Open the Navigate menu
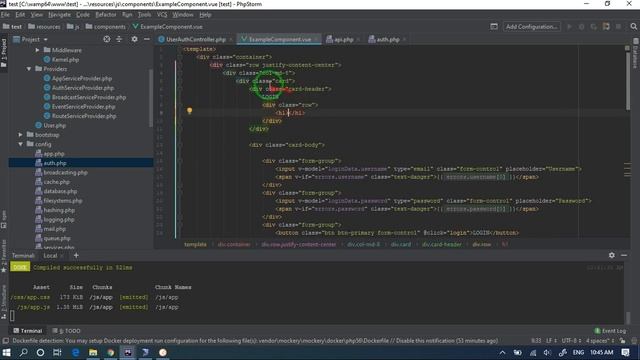This screenshot has width=640, height=360. tap(59, 15)
